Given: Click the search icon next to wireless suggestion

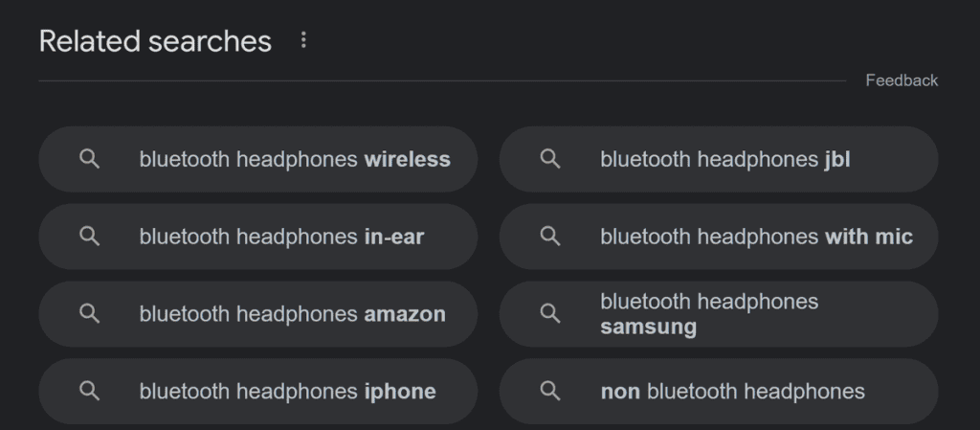Looking at the screenshot, I should [89, 159].
